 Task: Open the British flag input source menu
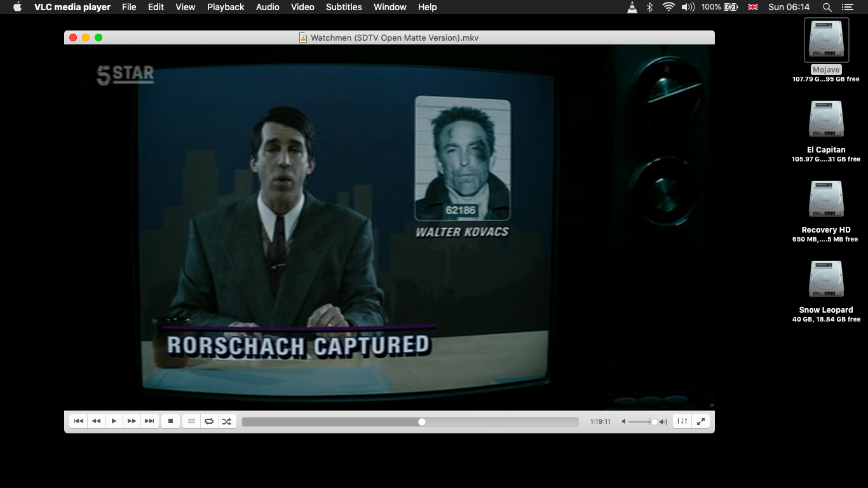[753, 7]
